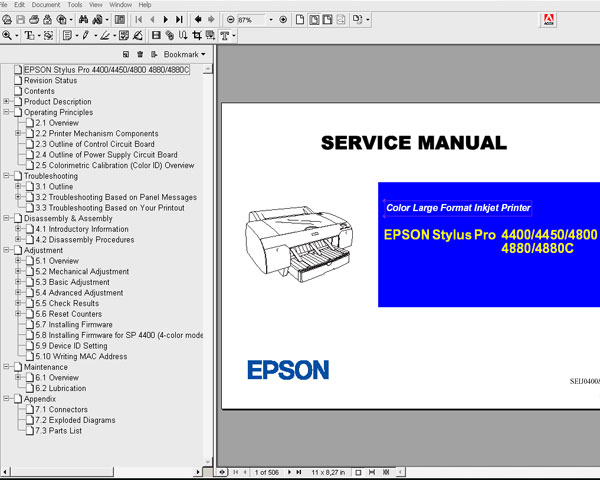Open Revision Status bookmark
The width and height of the screenshot is (600, 480).
pos(51,80)
